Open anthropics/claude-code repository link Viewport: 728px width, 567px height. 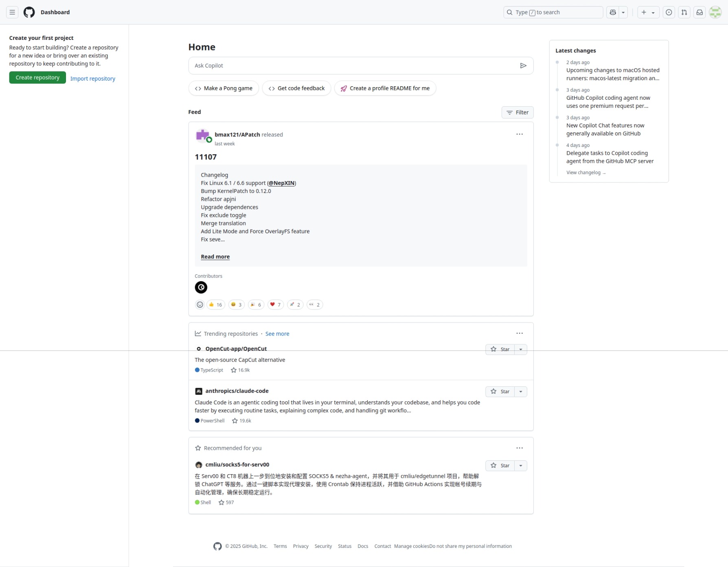coord(237,391)
